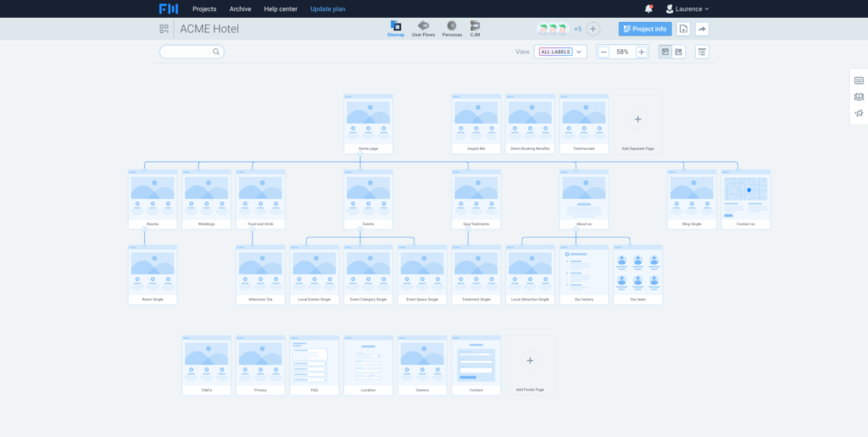Open keyboard shortcuts side icon
The width and height of the screenshot is (868, 437).
(x=859, y=80)
